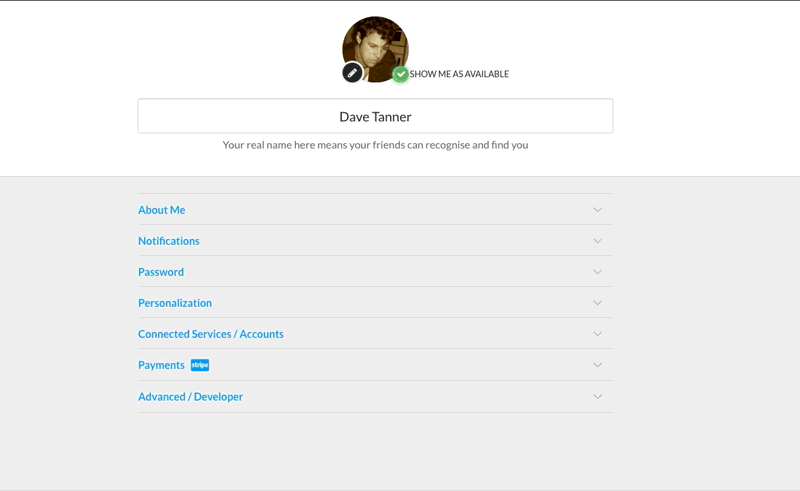The height and width of the screenshot is (491, 800).
Task: Open Connected Services / Accounts link
Action: pyautogui.click(x=211, y=334)
